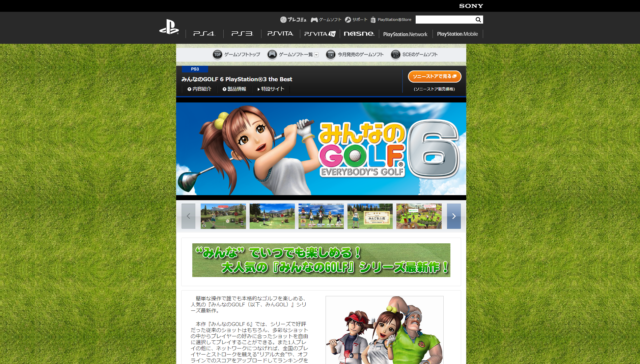Click the みんなのGOLF 6 main banner
The image size is (640, 364).
pyautogui.click(x=321, y=149)
